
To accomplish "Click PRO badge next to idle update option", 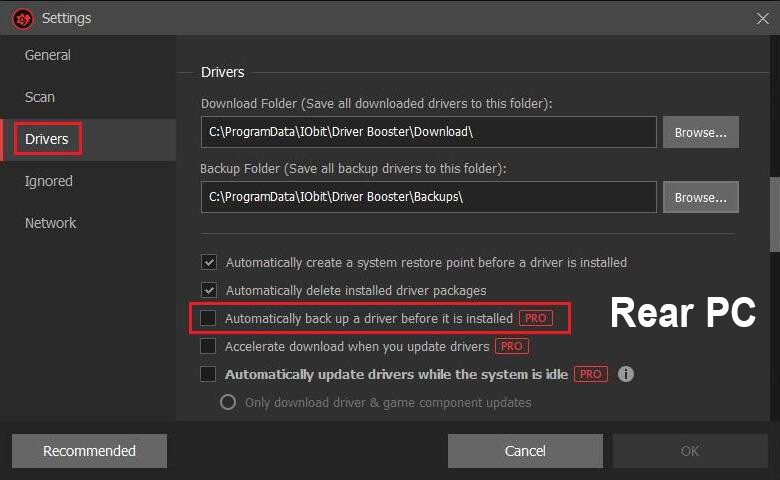I will pos(590,374).
